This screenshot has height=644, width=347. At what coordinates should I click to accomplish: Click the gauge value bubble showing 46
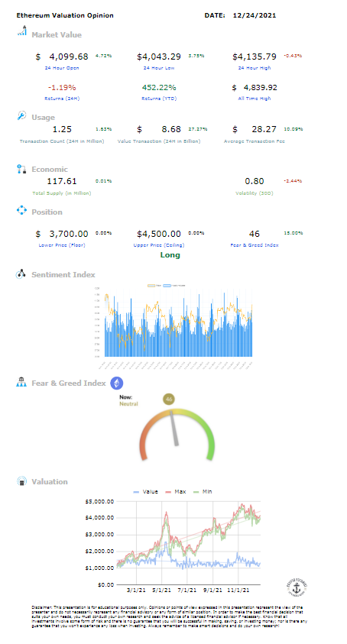click(169, 399)
